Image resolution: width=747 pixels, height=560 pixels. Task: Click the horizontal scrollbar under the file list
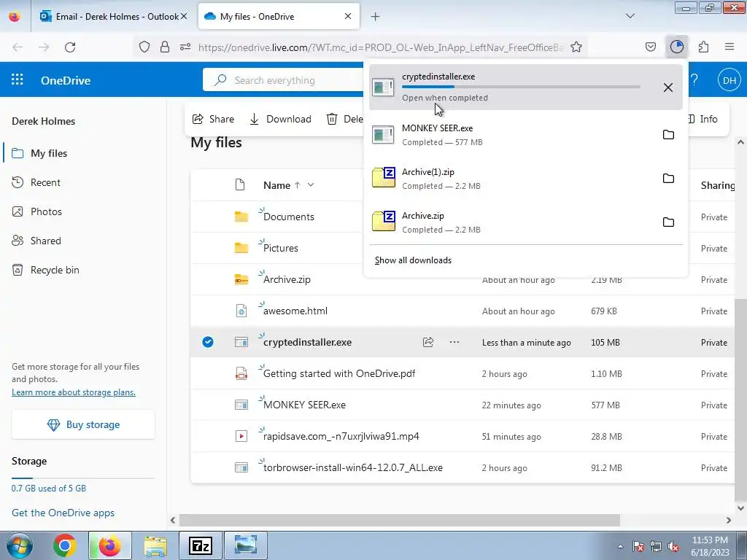[x=399, y=520]
